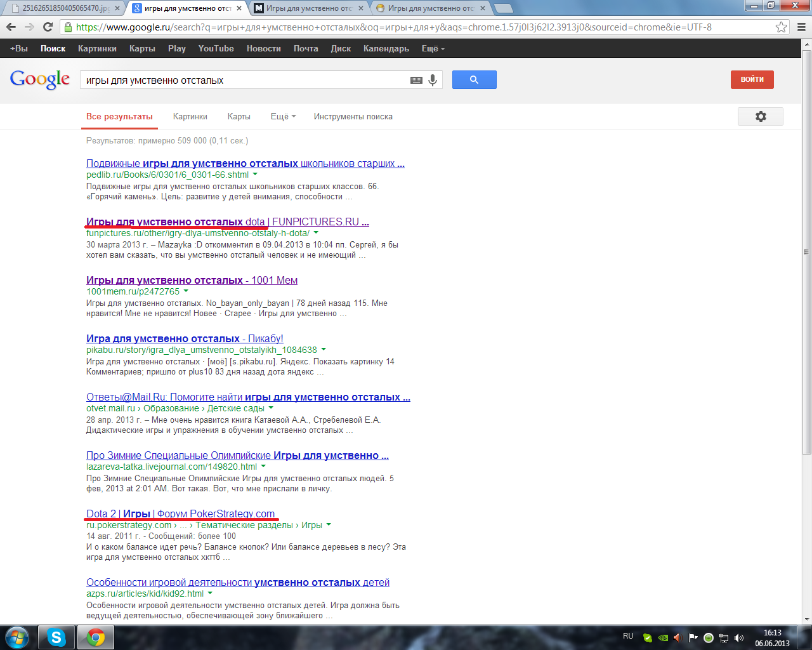Screen dimensions: 812x650
Task: Switch to the third browser tab with M icon
Action: (308, 8)
